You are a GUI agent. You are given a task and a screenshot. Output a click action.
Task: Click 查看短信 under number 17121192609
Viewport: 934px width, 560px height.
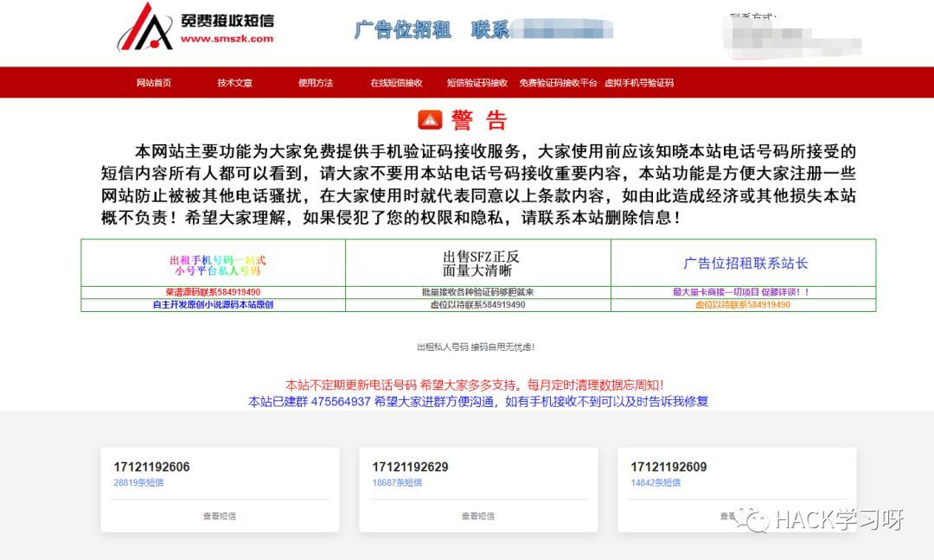coord(734,515)
